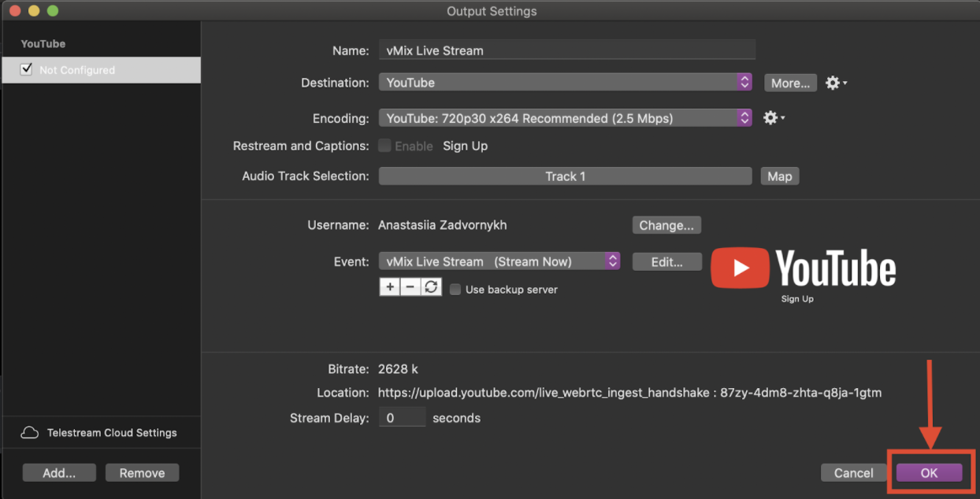Open the Encoding gear settings menu
980x499 pixels.
click(774, 118)
